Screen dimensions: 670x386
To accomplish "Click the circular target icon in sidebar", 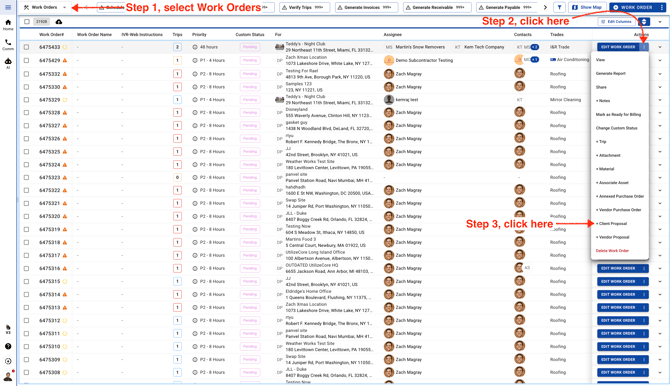I will [8, 361].
